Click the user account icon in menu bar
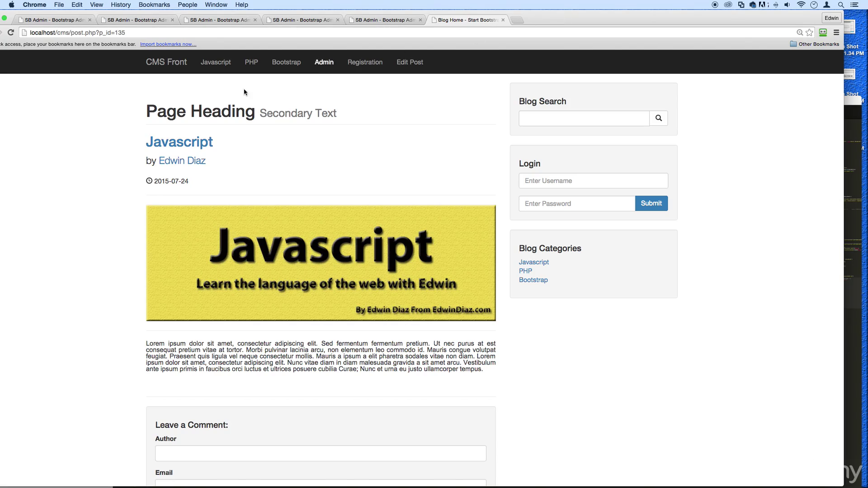The image size is (868, 488). 827,5
